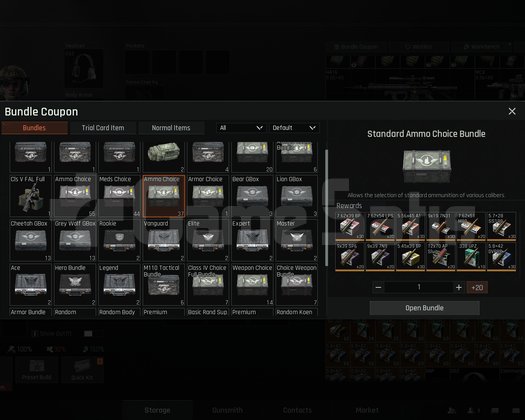525x420 pixels.
Task: Select the Meds Choice bundle
Action: pyautogui.click(x=119, y=196)
